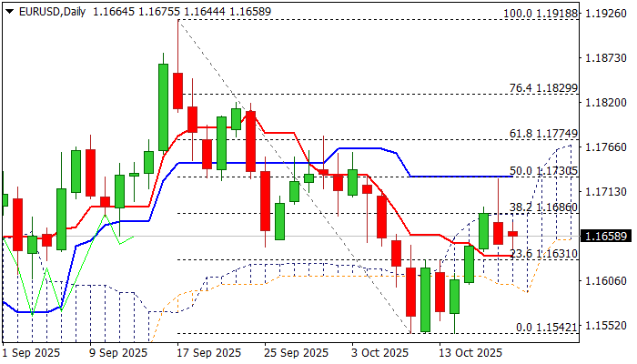Click the 13 Oct 2025 date marker
The height and width of the screenshot is (364, 637).
(470, 352)
